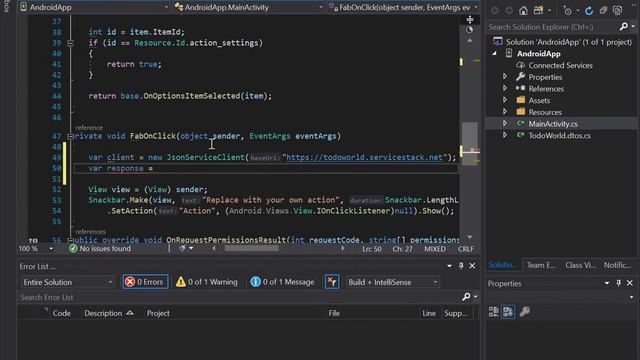Open the todoworld.servicestack.net URL link

tap(364, 157)
